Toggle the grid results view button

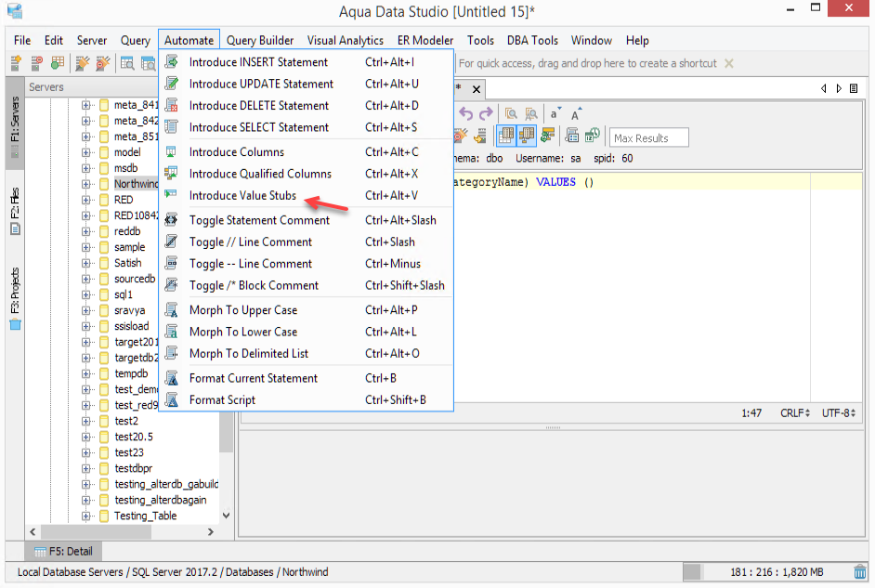pos(506,136)
